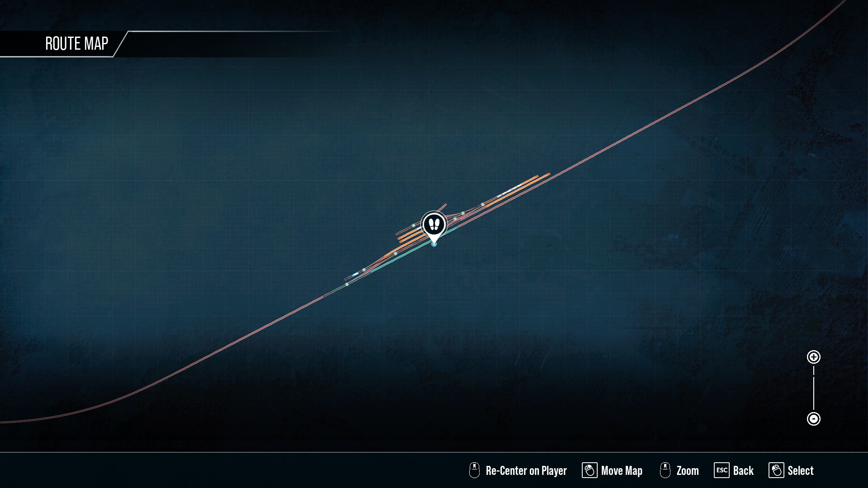The image size is (868, 488).
Task: Click the Select label in the footer
Action: 801,471
